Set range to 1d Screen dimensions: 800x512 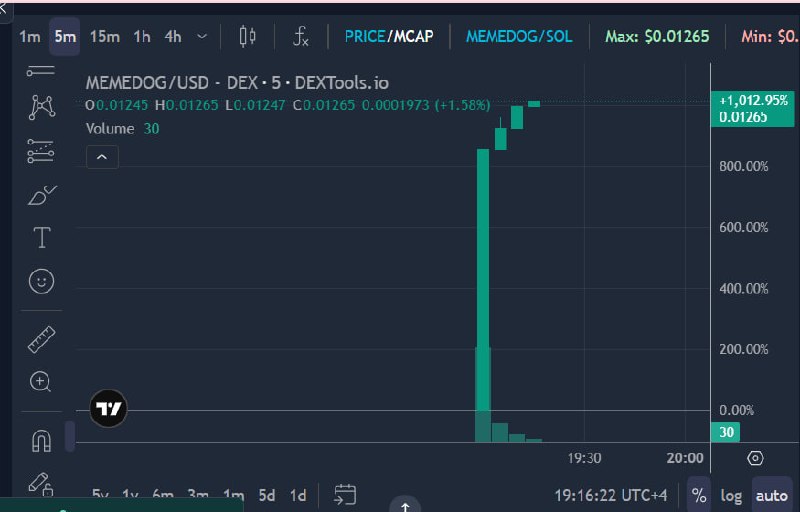(298, 495)
